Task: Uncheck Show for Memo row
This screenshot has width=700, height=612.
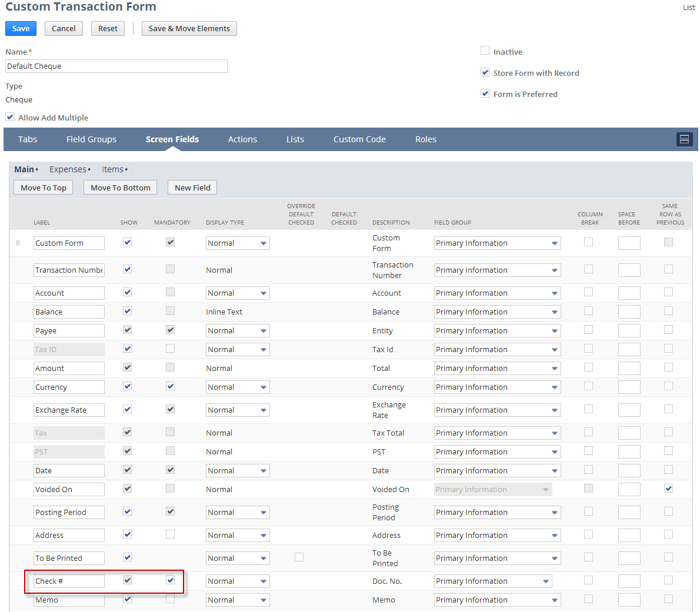Action: pyautogui.click(x=127, y=599)
